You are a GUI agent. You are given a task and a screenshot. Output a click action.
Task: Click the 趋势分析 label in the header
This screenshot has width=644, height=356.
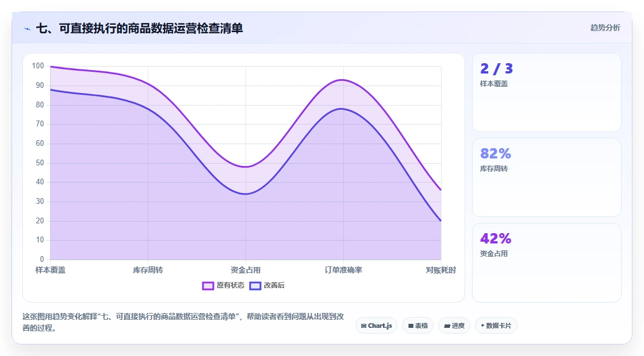tap(605, 28)
